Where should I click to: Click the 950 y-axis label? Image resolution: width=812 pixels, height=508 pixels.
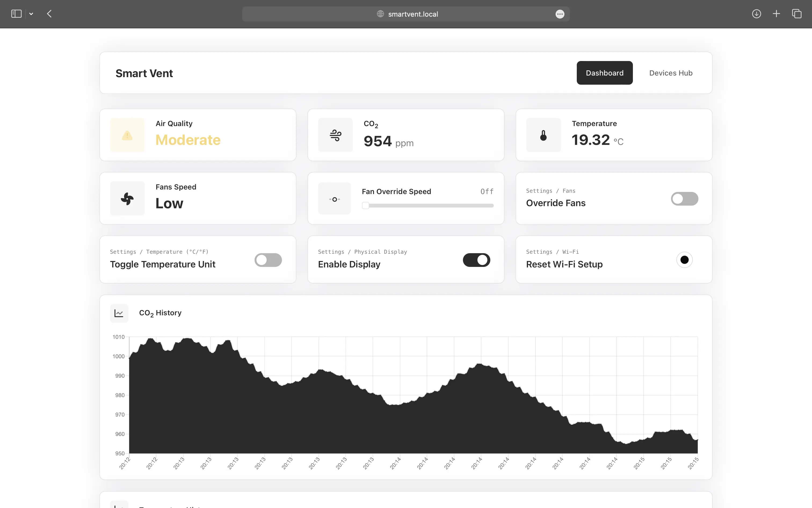pyautogui.click(x=120, y=453)
